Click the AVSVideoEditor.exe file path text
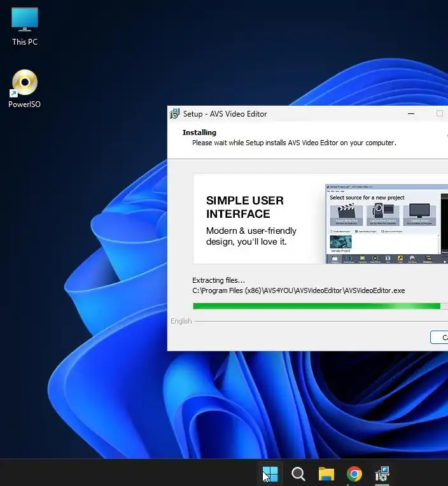This screenshot has width=448, height=486. point(298,290)
